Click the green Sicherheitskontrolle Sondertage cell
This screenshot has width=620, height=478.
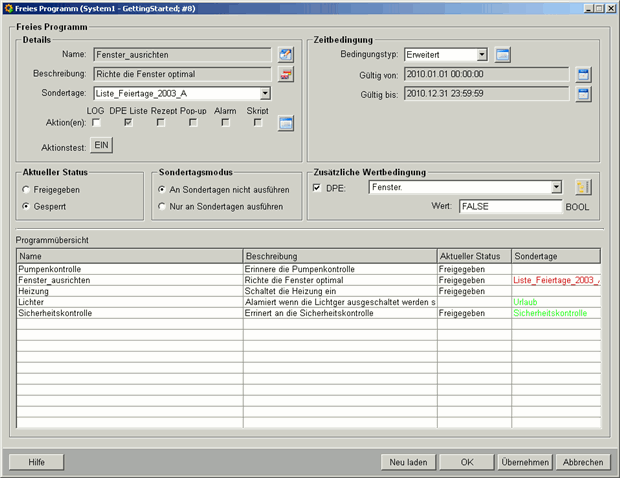[x=556, y=313]
